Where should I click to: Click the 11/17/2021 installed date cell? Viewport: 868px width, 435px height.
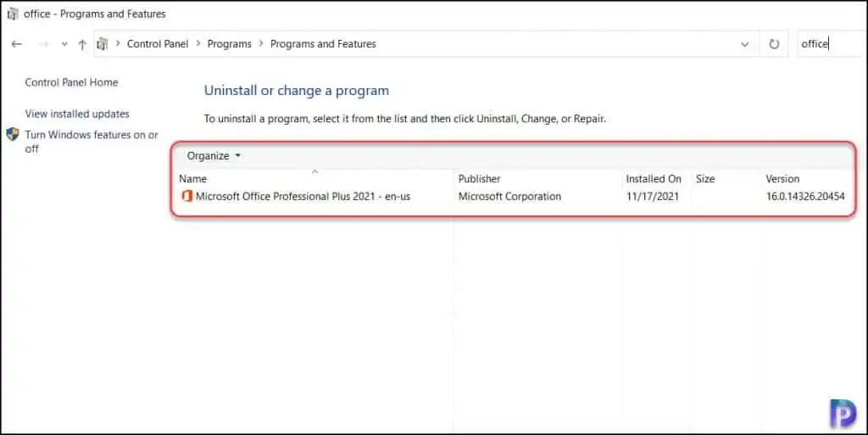[652, 197]
